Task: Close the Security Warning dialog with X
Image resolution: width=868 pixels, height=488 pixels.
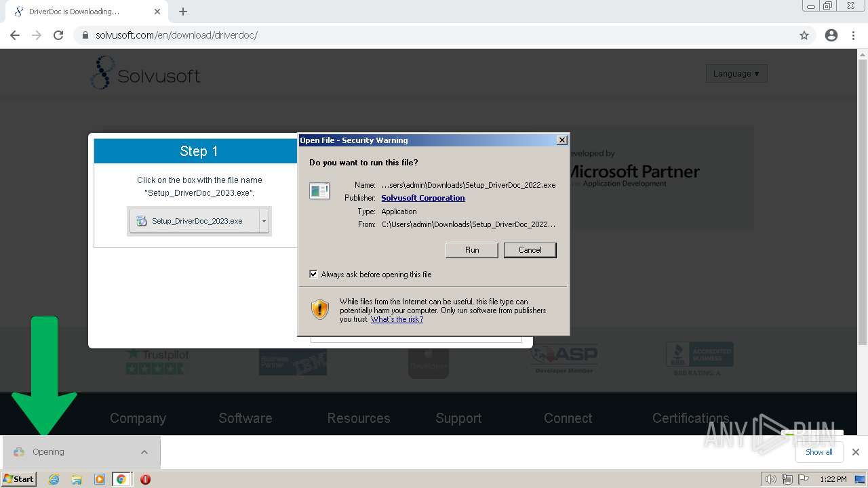Action: [x=561, y=140]
